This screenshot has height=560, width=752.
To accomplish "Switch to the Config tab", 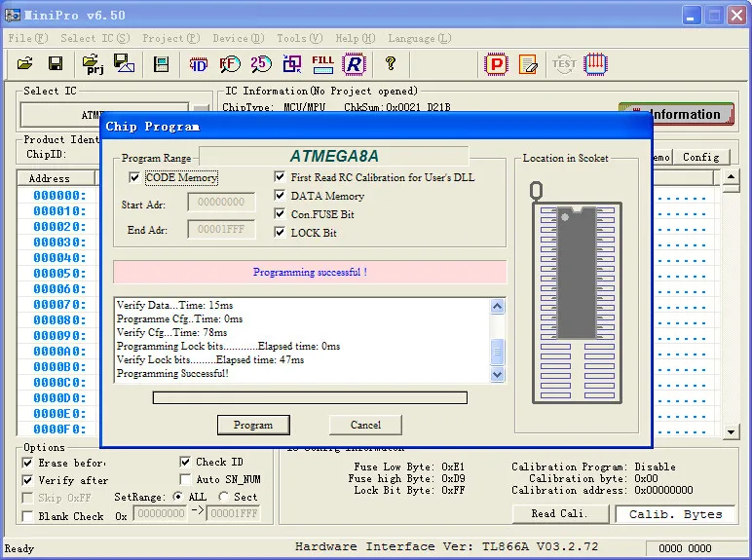I will (700, 157).
